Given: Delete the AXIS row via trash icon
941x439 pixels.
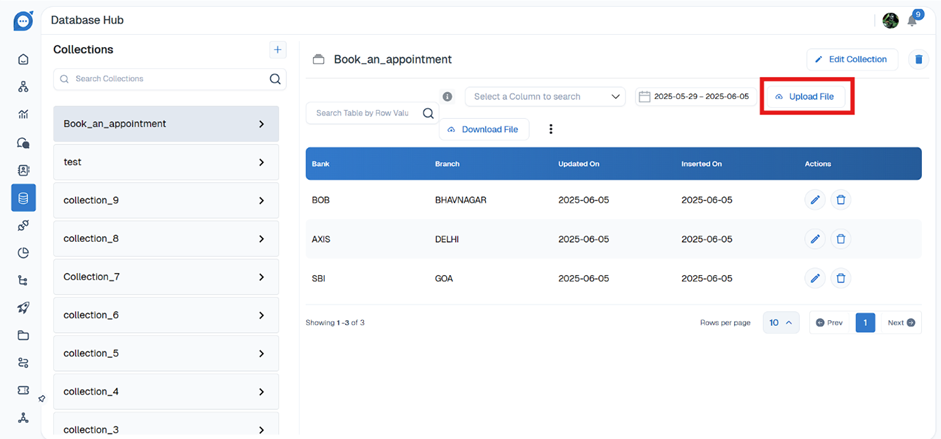Looking at the screenshot, I should [x=841, y=239].
